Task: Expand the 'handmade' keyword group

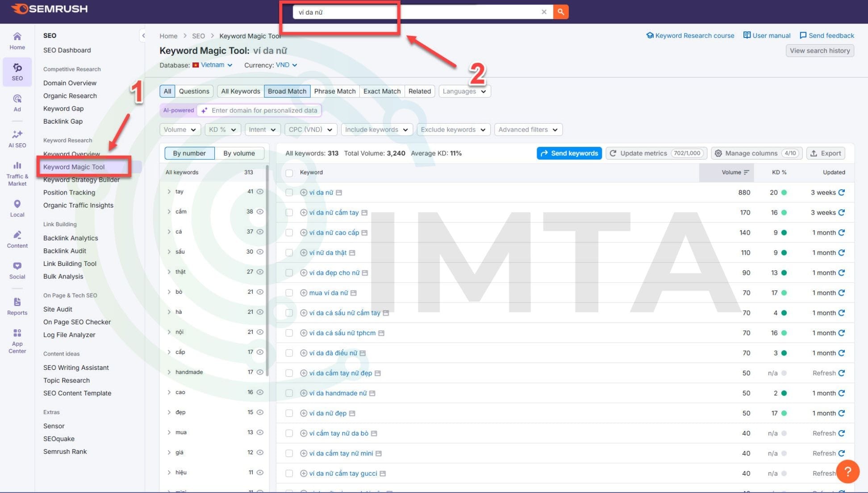Action: pyautogui.click(x=169, y=372)
